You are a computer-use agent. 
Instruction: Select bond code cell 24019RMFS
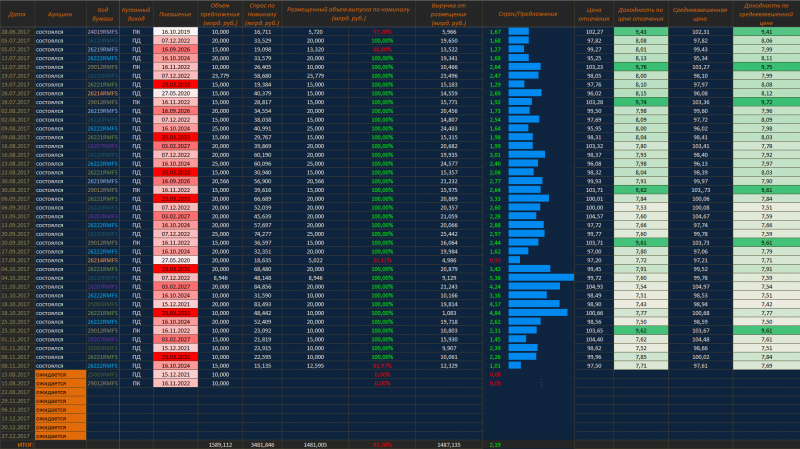point(103,33)
